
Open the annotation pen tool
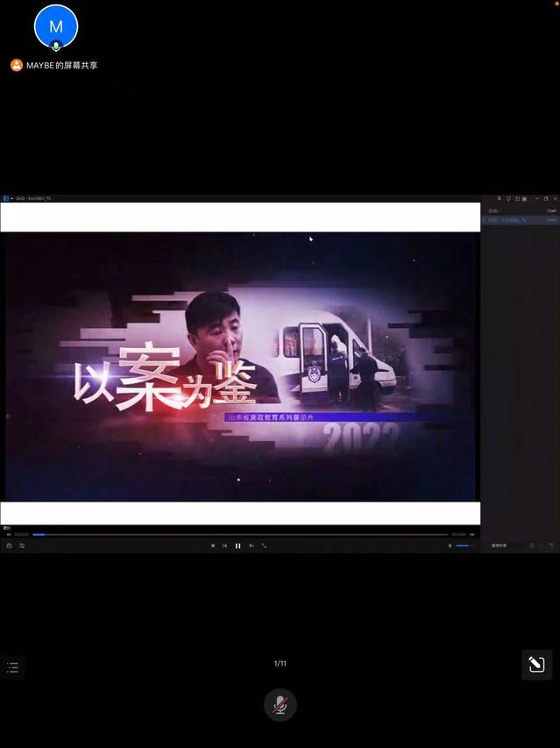pos(536,665)
